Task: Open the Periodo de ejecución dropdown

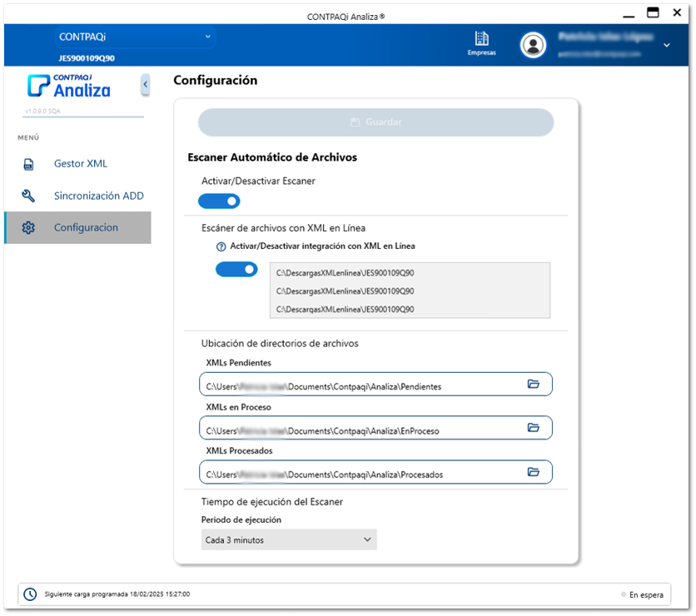Action: click(x=289, y=540)
